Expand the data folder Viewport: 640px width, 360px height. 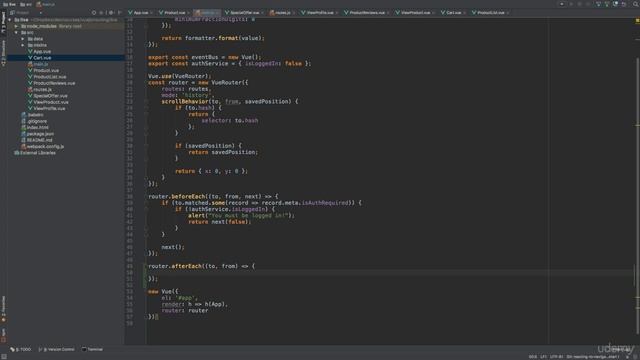point(23,39)
